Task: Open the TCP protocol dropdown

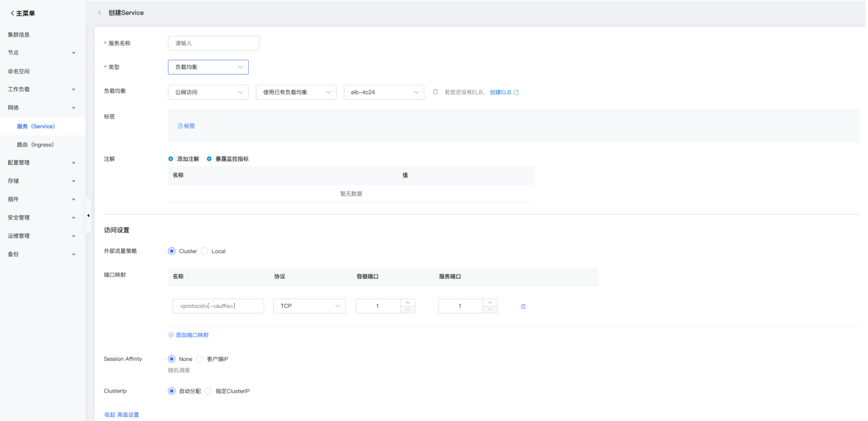Action: coord(310,306)
